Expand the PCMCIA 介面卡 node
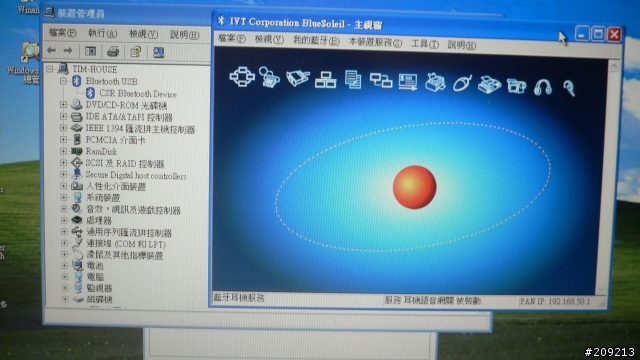 point(63,140)
